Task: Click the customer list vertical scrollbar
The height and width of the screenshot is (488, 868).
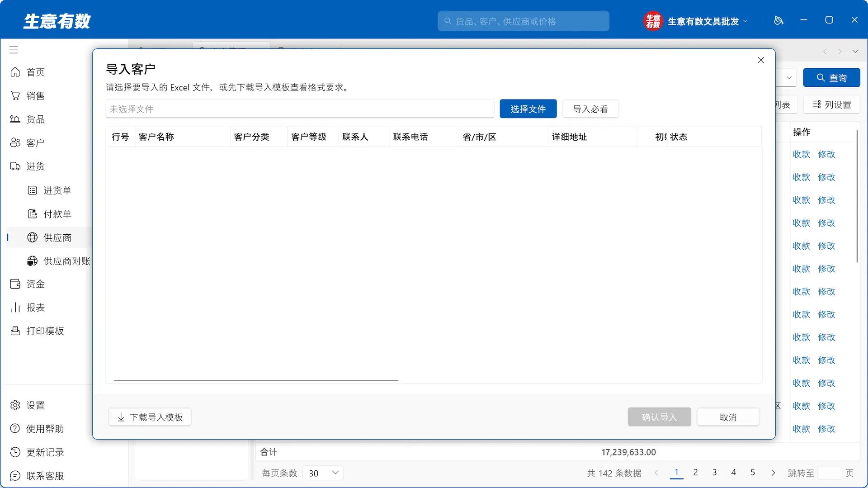Action: tap(857, 196)
